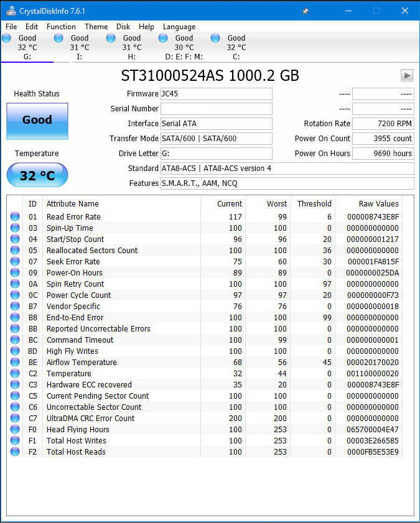The image size is (420, 523).
Task: Click status orb for Read Error Rate
Action: (15, 216)
